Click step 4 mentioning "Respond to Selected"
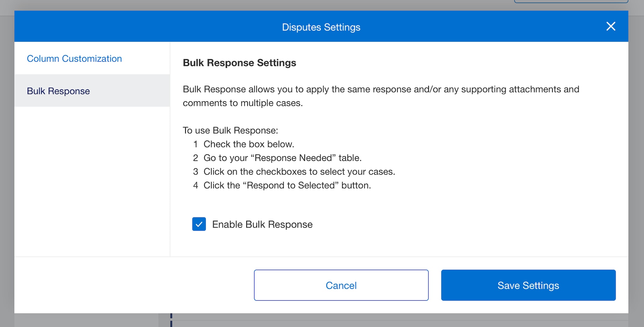 click(x=287, y=186)
